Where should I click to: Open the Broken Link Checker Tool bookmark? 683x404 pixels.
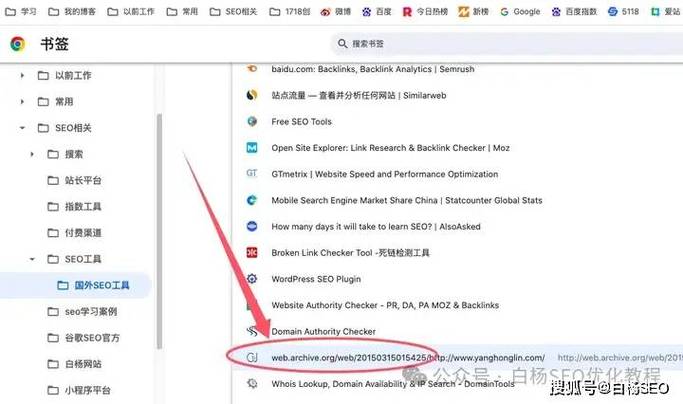pos(350,252)
